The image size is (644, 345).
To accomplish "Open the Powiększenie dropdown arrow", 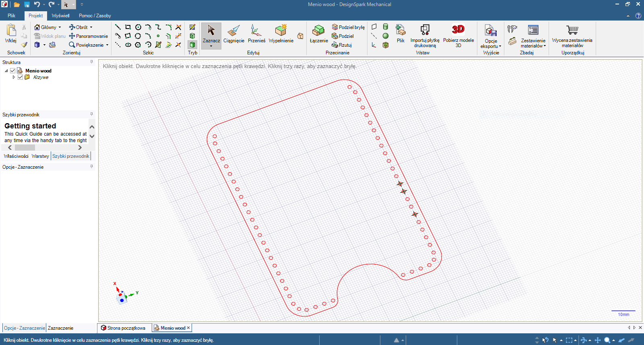I will pos(107,45).
